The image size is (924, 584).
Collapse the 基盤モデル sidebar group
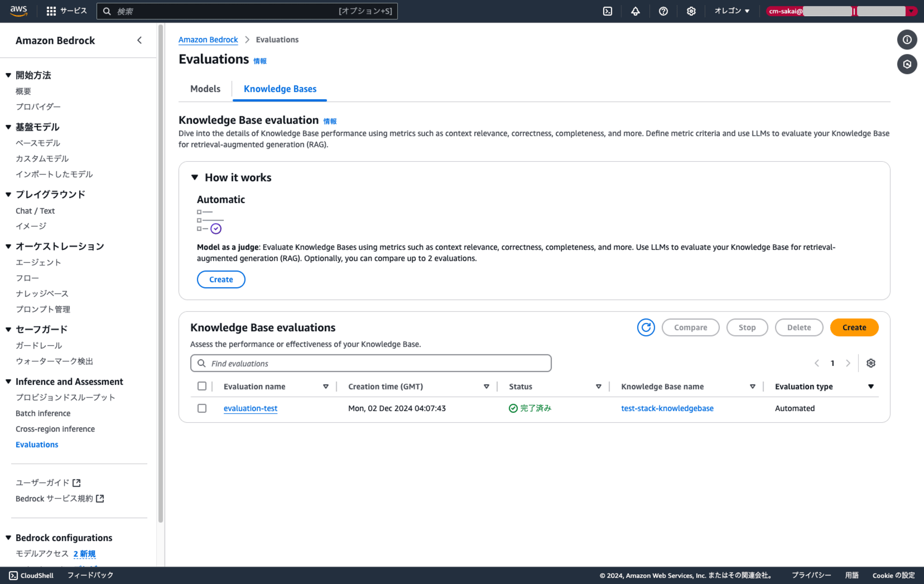(x=8, y=127)
